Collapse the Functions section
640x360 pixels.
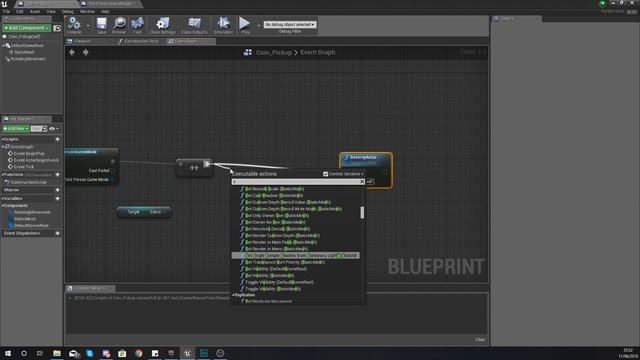pos(3,175)
